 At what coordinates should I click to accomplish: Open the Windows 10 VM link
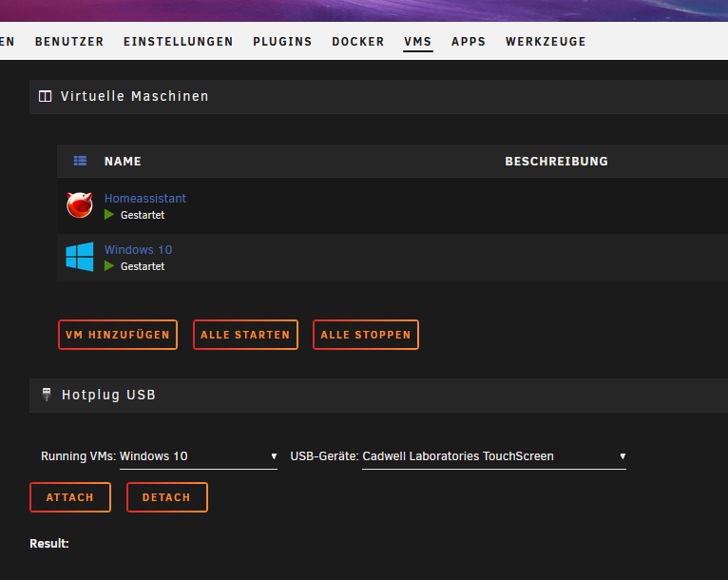138,250
